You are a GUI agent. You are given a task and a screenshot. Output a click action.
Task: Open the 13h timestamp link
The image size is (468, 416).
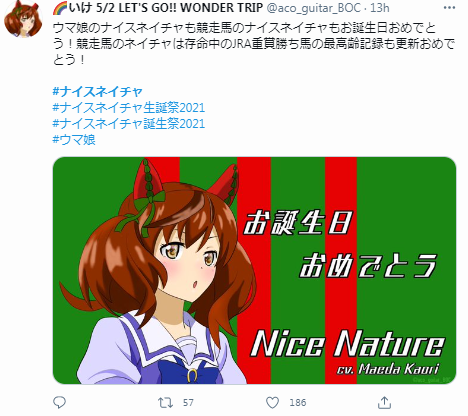[x=380, y=8]
